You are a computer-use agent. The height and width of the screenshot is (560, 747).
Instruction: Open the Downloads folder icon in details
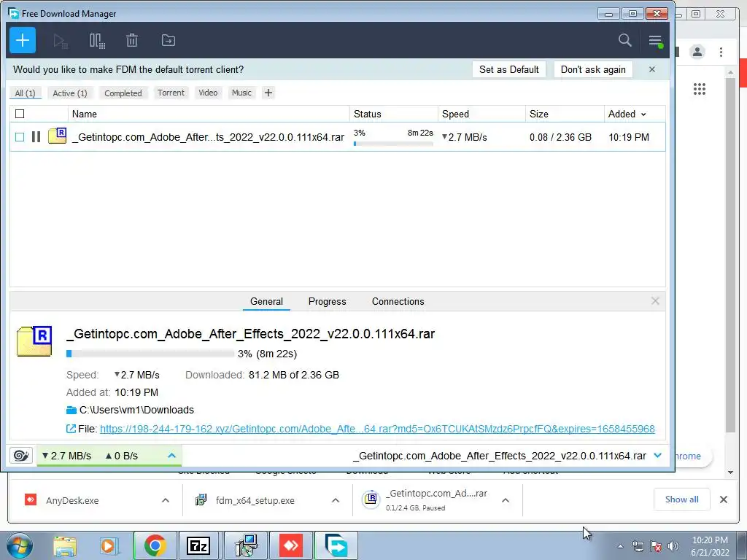pyautogui.click(x=71, y=410)
